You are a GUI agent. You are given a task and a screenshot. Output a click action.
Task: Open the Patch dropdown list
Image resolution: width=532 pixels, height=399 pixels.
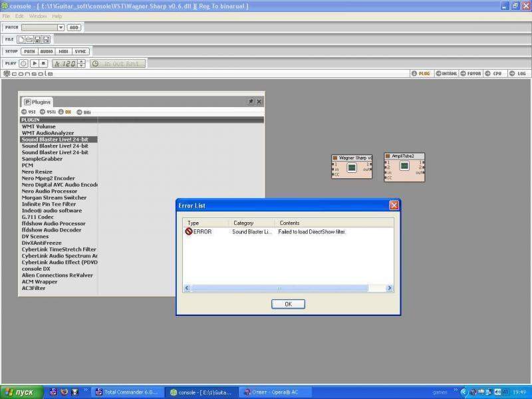[61, 27]
